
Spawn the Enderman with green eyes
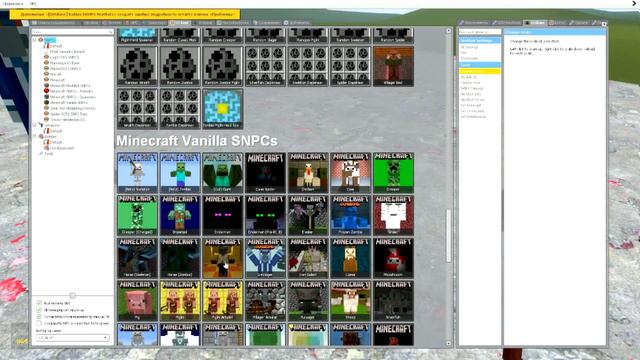pyautogui.click(x=265, y=215)
